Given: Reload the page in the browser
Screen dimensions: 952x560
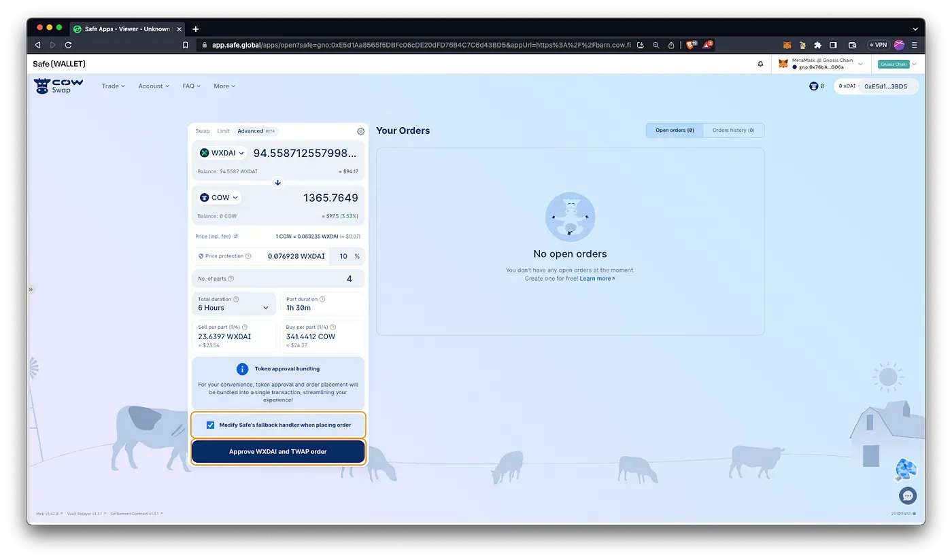Looking at the screenshot, I should (68, 45).
